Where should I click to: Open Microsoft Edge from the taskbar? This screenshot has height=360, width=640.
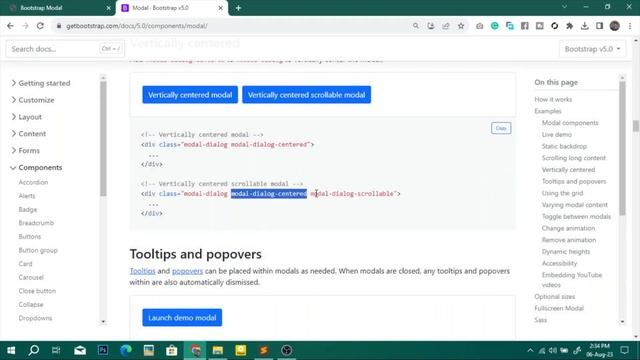tap(126, 350)
